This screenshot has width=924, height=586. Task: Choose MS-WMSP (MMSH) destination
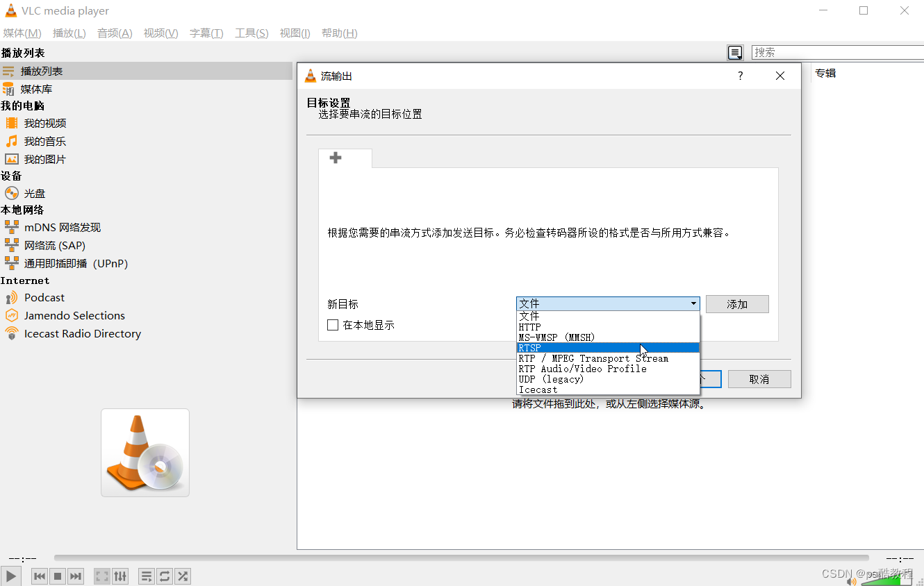[x=608, y=337]
